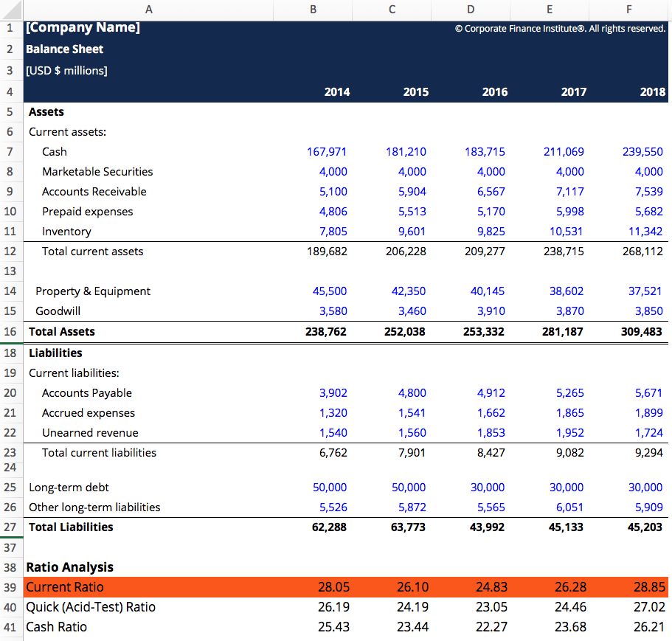
Task: Click the Inventory value for 2017
Action: pos(564,231)
